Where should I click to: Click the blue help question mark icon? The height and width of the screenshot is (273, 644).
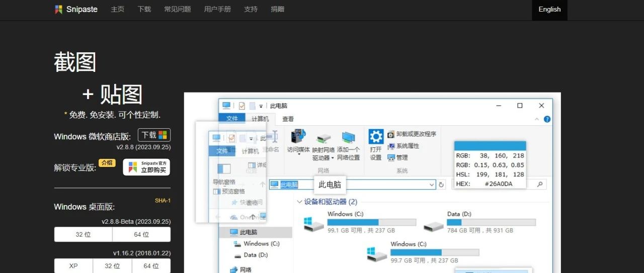point(547,119)
